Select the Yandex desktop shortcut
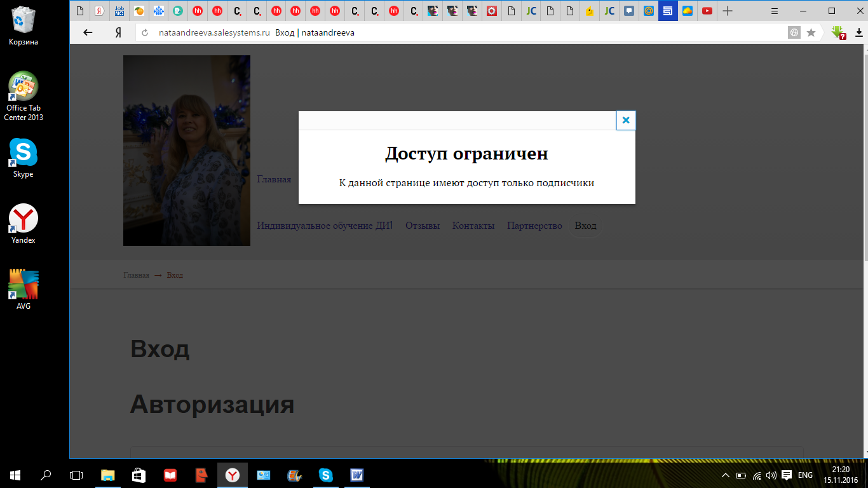868x488 pixels. pyautogui.click(x=24, y=224)
